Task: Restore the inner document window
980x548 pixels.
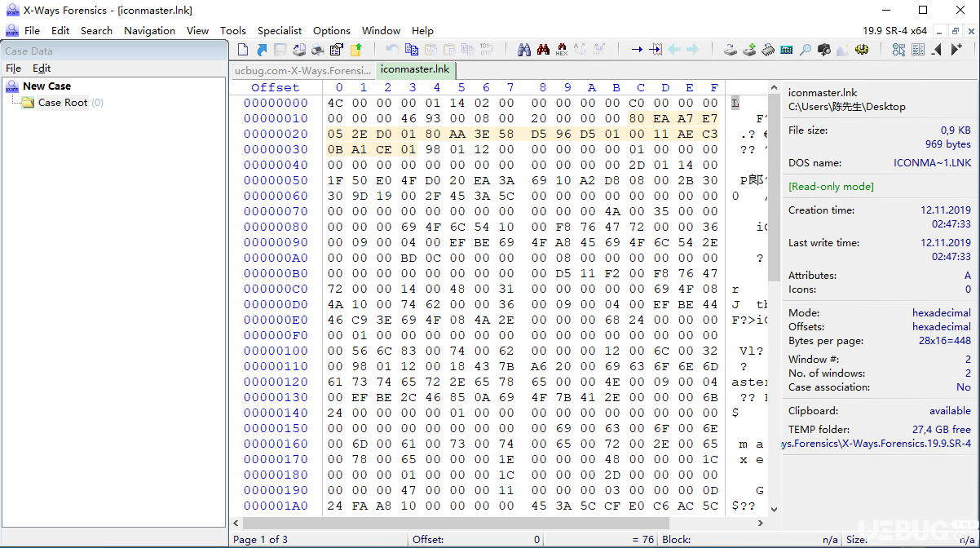Action: 956,30
